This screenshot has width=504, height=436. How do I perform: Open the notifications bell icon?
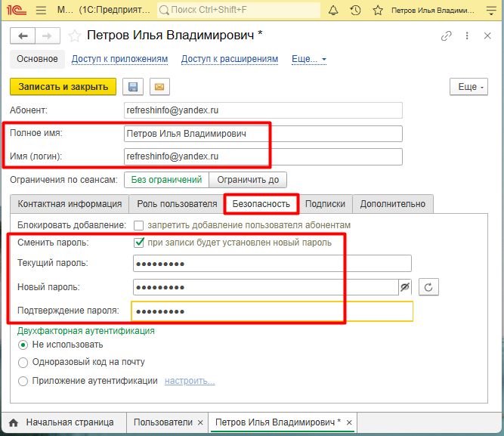(333, 11)
